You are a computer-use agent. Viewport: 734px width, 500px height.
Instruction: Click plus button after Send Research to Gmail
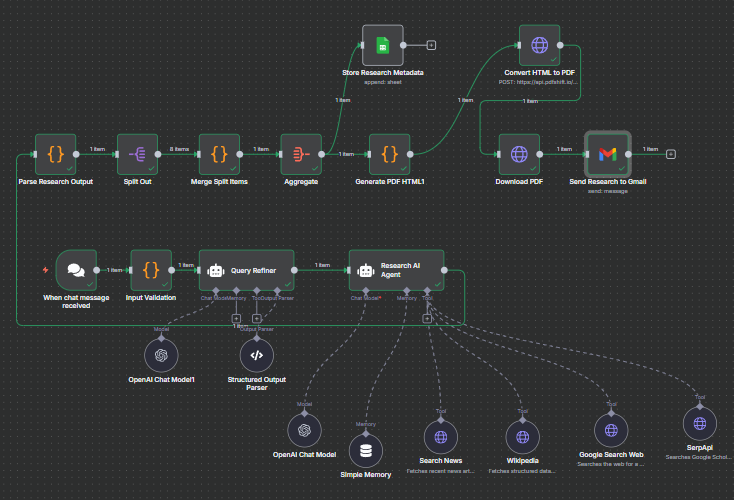click(670, 154)
